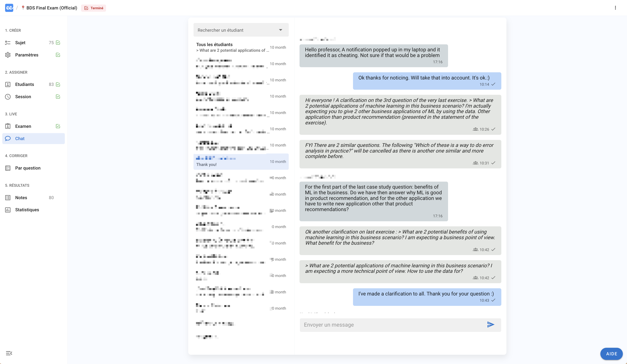Click the send message paper plane icon
The height and width of the screenshot is (364, 627).
[490, 325]
